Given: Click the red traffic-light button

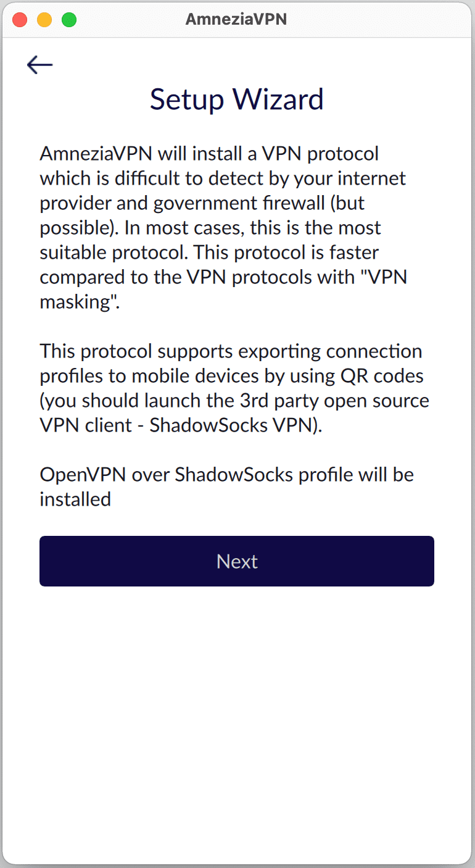Looking at the screenshot, I should 19,19.
